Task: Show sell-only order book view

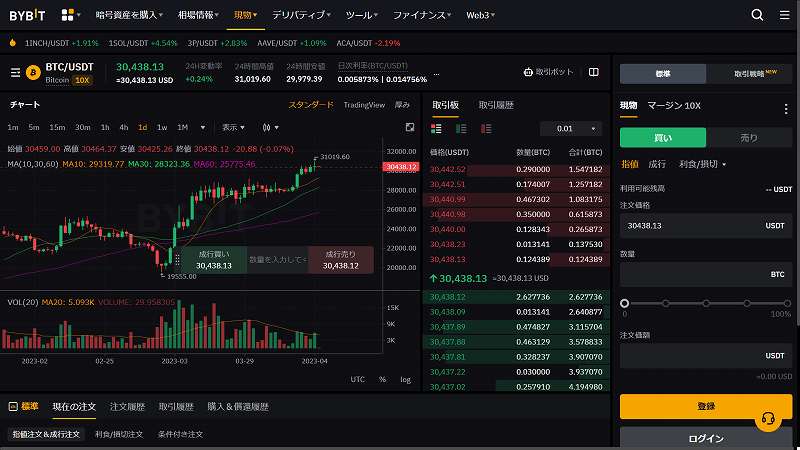Action: 486,129
